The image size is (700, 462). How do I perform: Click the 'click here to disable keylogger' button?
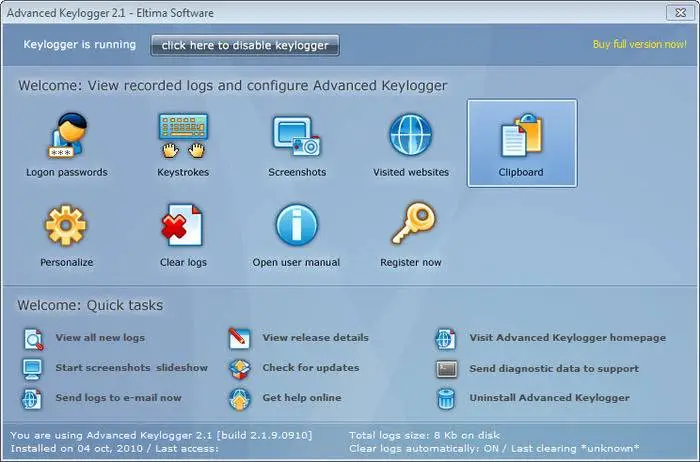tap(245, 46)
